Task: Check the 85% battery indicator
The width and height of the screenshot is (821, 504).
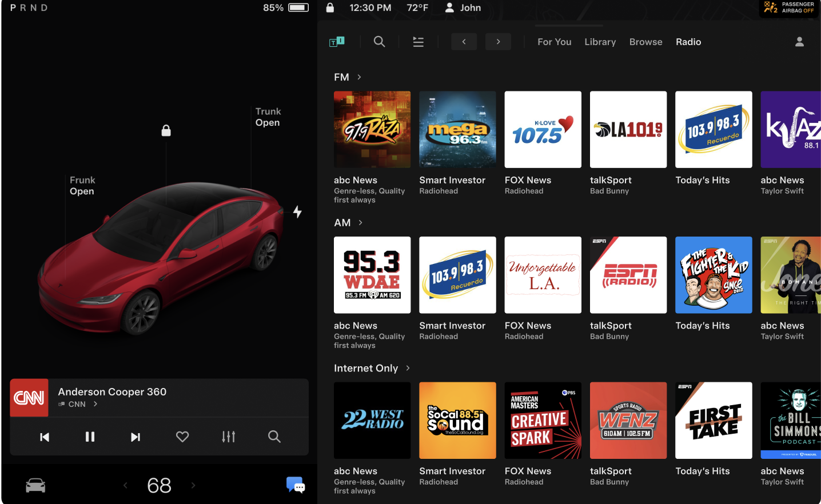Action: [285, 7]
